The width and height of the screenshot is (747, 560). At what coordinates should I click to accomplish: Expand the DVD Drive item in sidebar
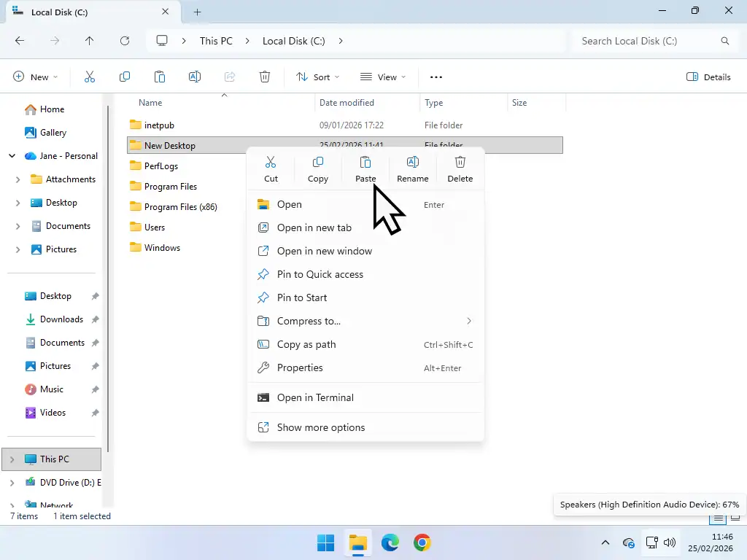[x=11, y=482]
